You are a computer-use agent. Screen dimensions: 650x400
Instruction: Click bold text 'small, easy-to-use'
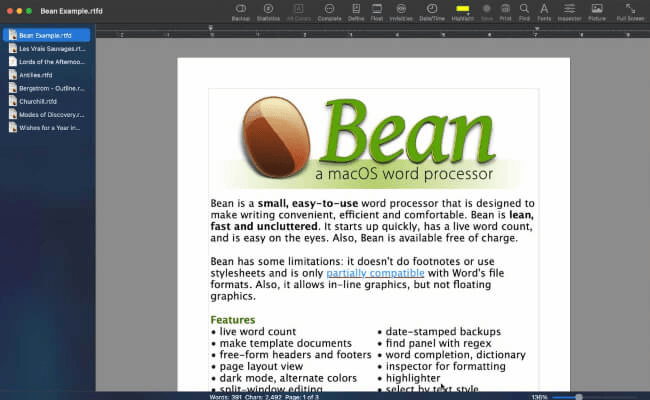pyautogui.click(x=308, y=204)
